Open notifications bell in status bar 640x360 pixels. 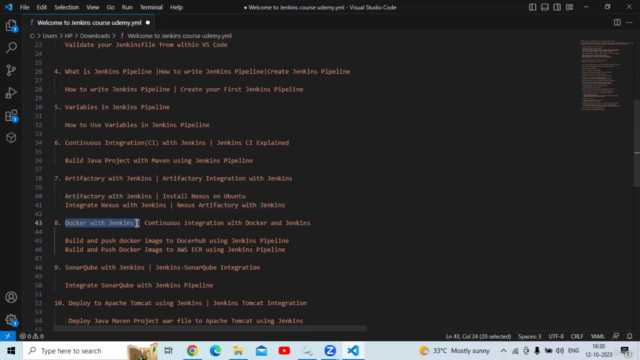click(629, 336)
